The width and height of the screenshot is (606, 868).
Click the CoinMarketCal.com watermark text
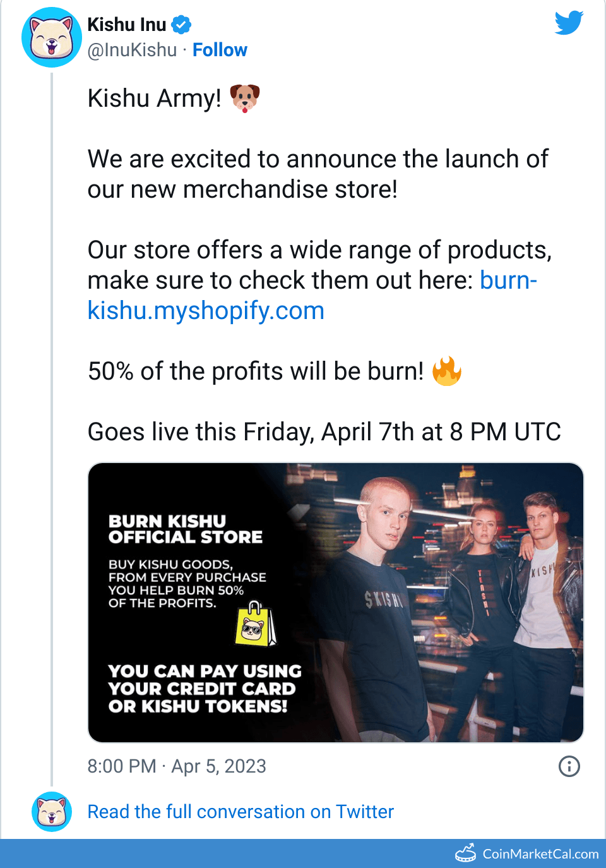click(x=540, y=854)
